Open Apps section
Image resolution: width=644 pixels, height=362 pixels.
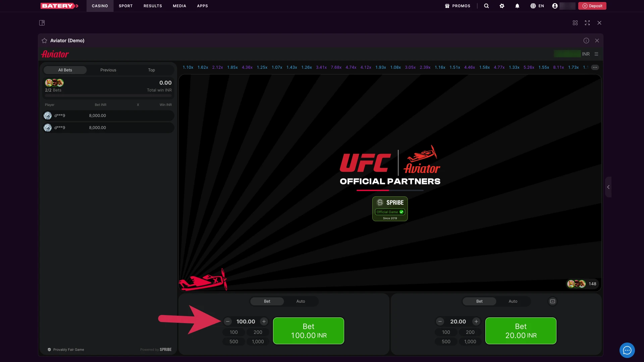pos(203,6)
